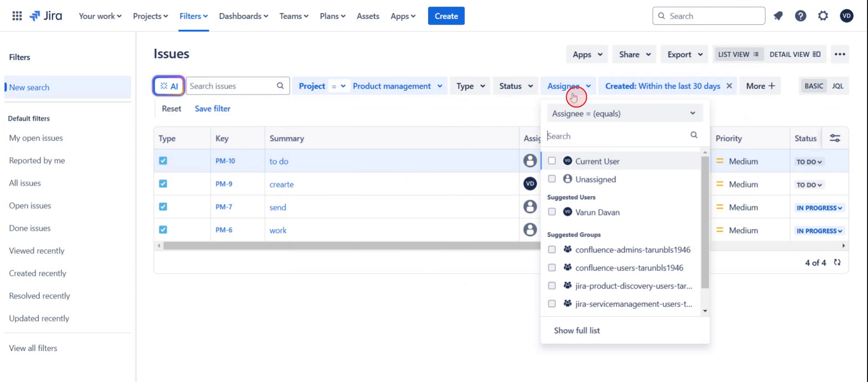Click the Save filter link
This screenshot has height=382, width=868.
[x=212, y=109]
